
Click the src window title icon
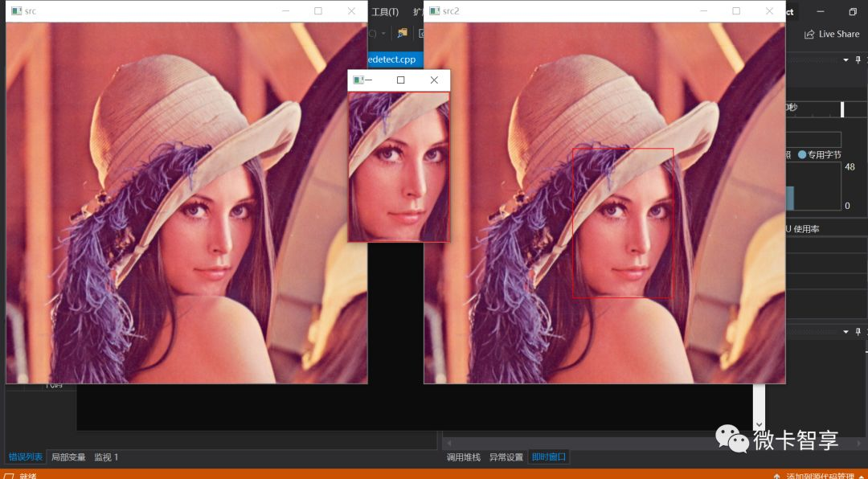coord(17,11)
